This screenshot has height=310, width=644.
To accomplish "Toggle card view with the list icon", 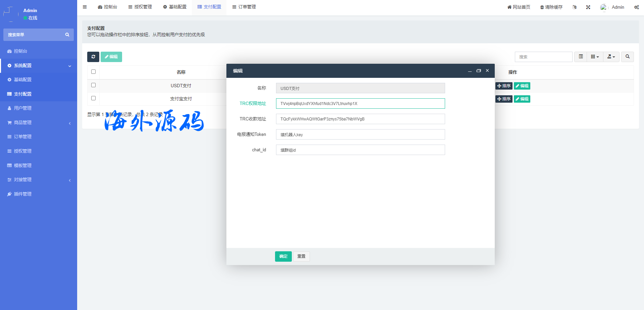I will click(x=581, y=57).
